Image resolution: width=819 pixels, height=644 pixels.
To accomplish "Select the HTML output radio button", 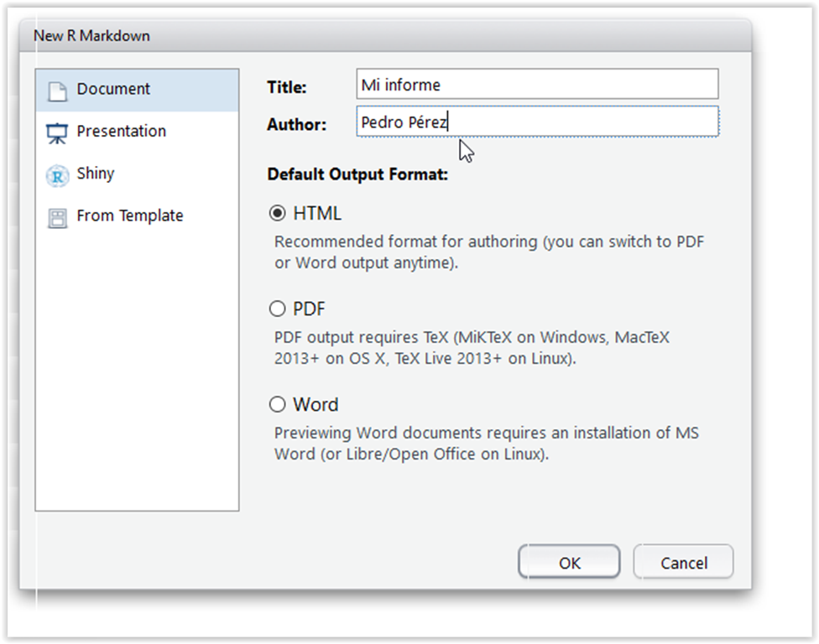I will click(x=278, y=213).
